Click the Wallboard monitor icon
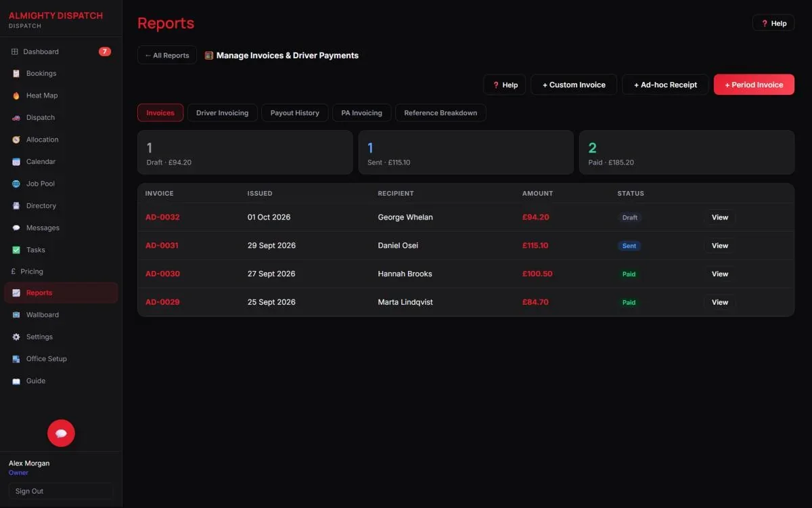The image size is (812, 508). pyautogui.click(x=16, y=315)
